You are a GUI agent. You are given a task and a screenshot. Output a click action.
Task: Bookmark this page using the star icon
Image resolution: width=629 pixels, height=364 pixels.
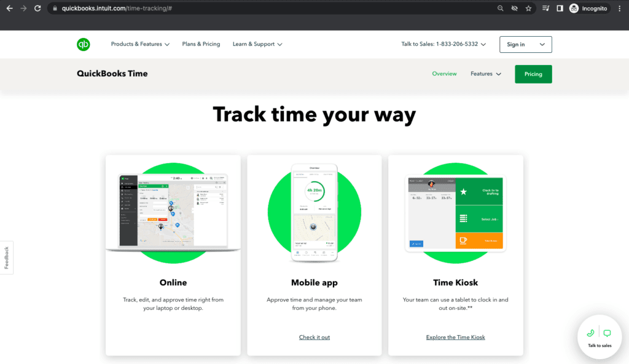(528, 9)
